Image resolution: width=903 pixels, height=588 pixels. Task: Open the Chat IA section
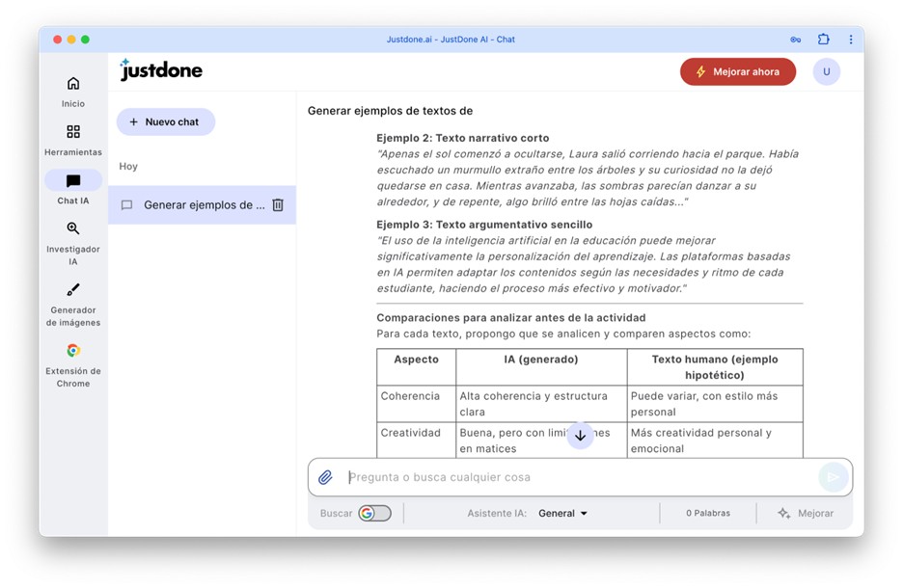coord(72,188)
